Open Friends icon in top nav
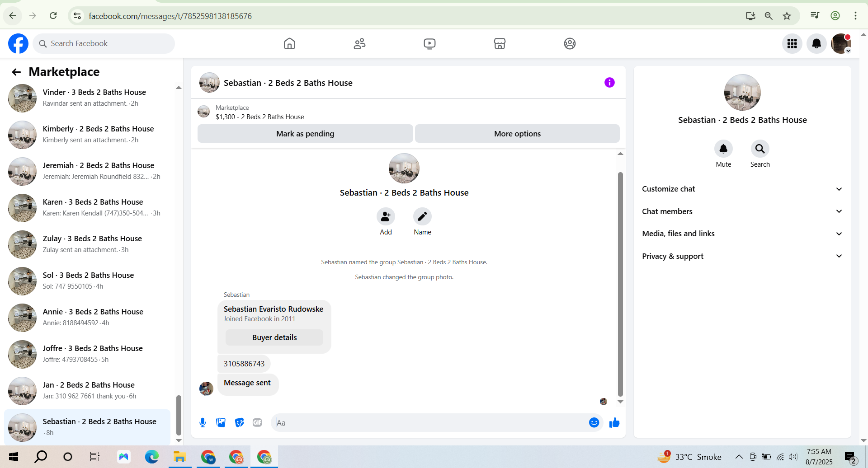 point(359,43)
